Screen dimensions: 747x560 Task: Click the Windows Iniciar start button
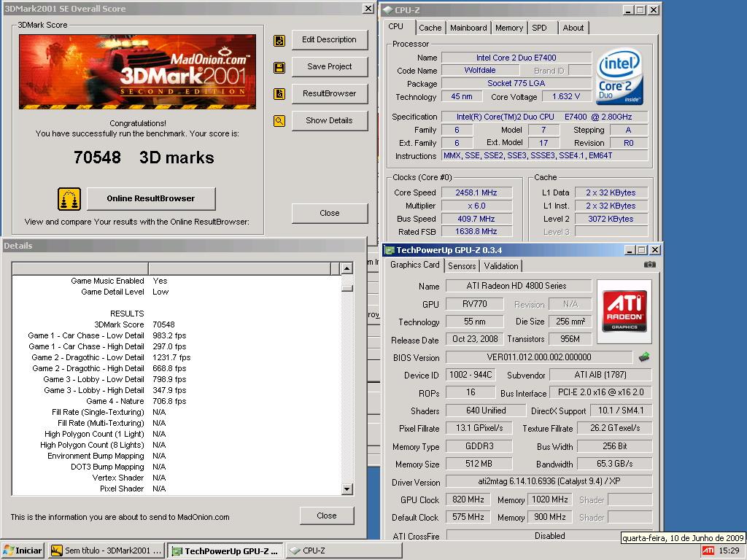(x=23, y=551)
